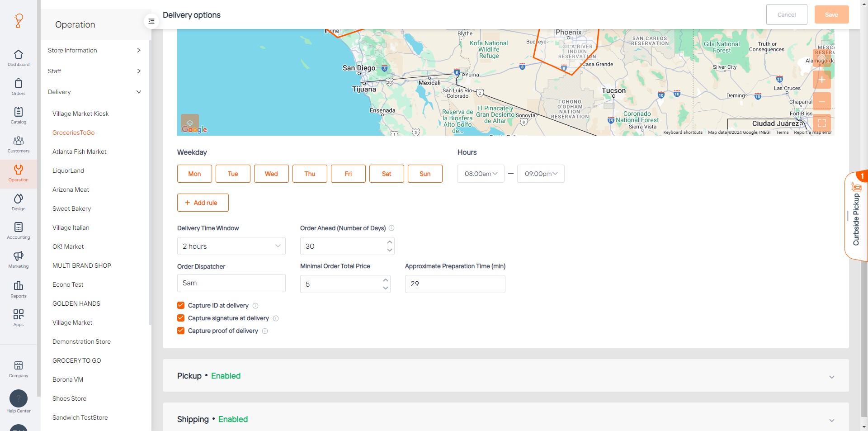Toggle Tuesday weekday button

[x=233, y=174]
